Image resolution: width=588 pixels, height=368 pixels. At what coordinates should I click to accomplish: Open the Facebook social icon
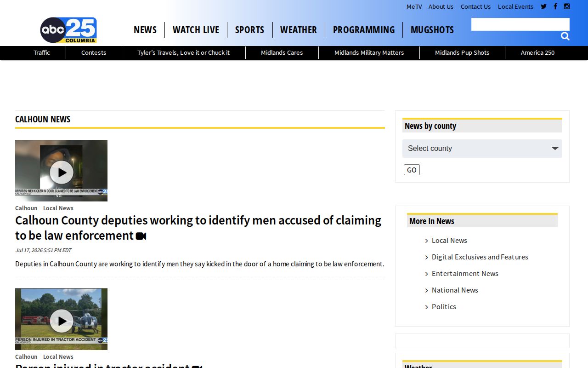555,6
